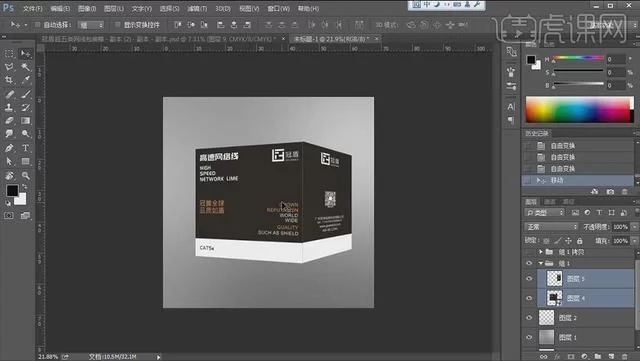Add layer mask in Layers panel
This screenshot has width=640, height=361.
point(571,357)
